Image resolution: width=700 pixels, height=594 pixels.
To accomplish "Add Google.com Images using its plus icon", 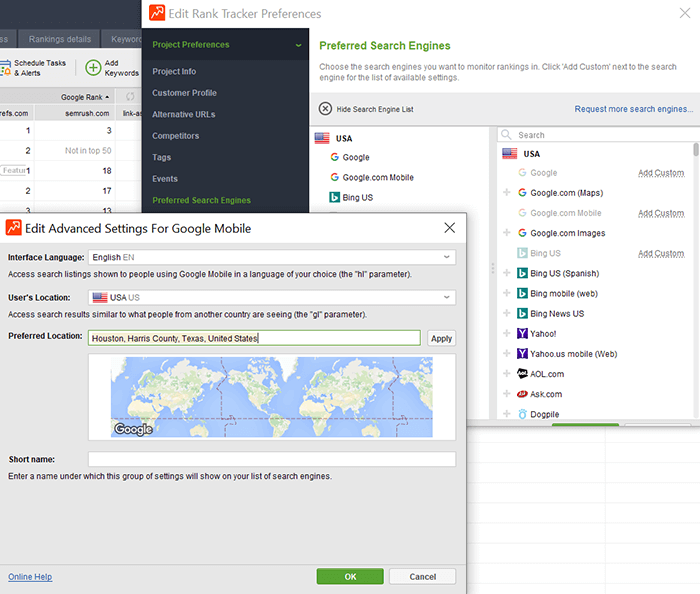I will 507,233.
